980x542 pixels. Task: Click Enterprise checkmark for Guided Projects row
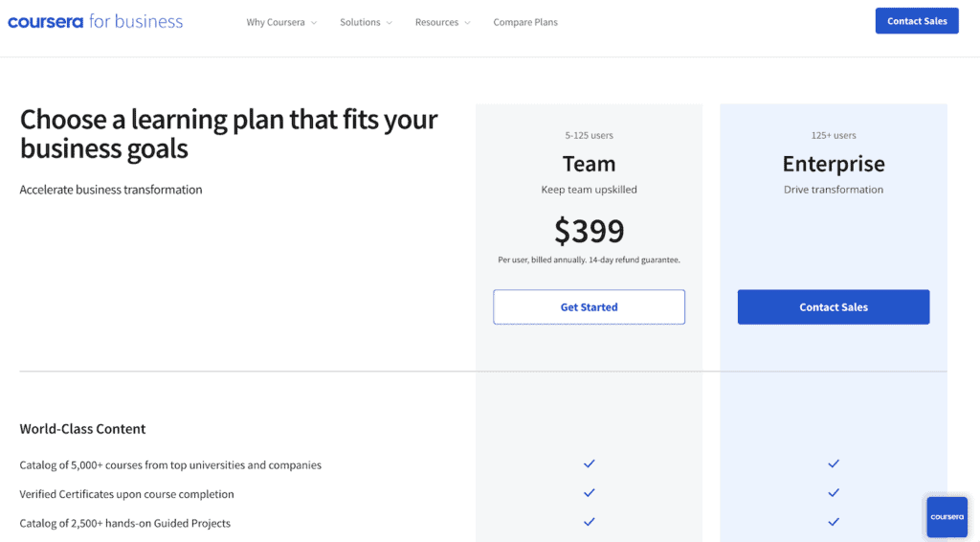coord(834,522)
